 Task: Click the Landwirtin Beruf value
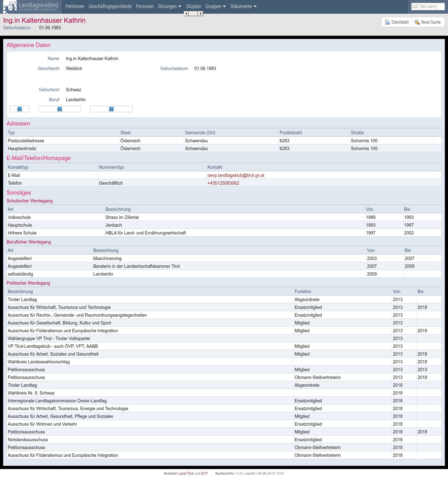76,100
